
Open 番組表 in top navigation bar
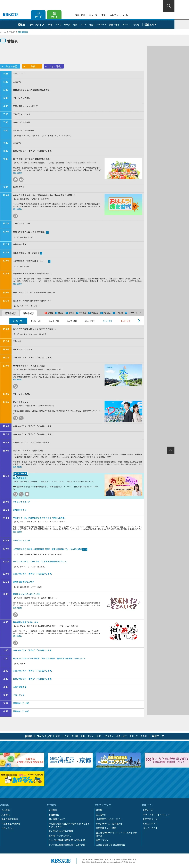(21, 25)
